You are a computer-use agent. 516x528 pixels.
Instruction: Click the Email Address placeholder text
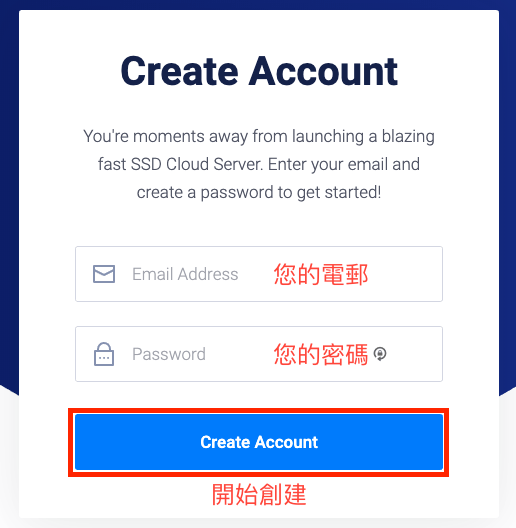[x=185, y=274]
